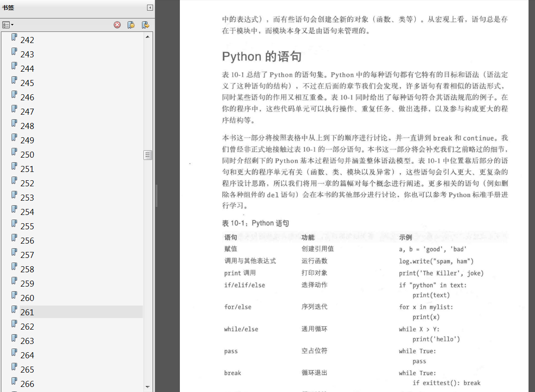Click the expand current bookmark icon
The image size is (535, 392).
point(145,25)
